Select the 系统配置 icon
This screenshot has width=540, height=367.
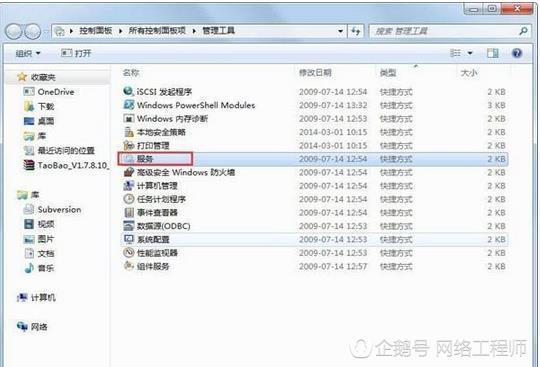[x=128, y=239]
